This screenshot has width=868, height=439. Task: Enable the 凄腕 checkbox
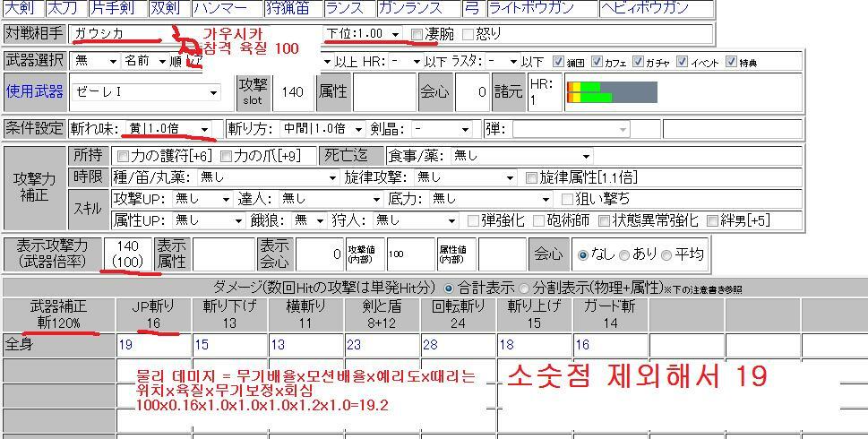click(417, 34)
